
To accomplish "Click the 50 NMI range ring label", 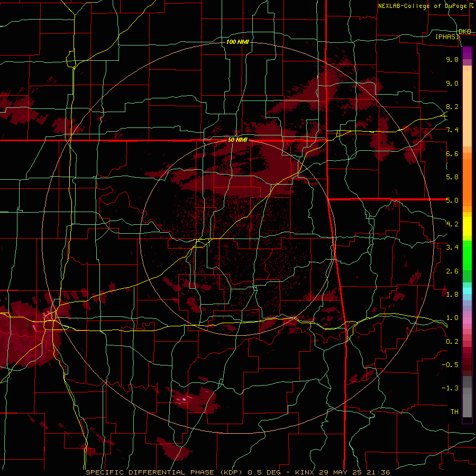I will (237, 140).
